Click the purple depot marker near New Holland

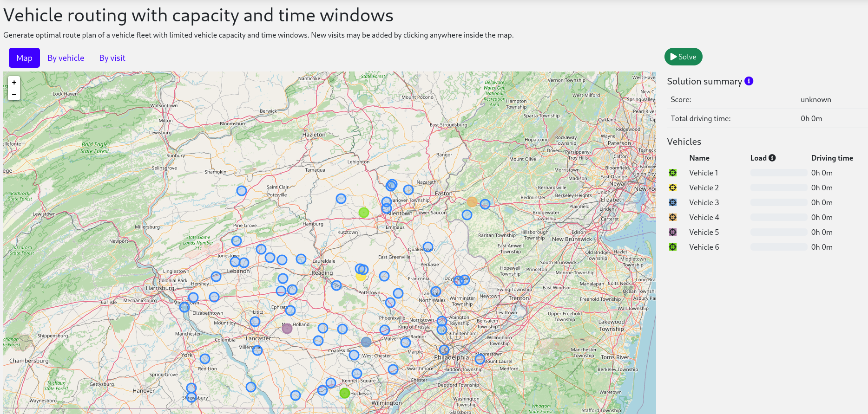click(x=287, y=329)
